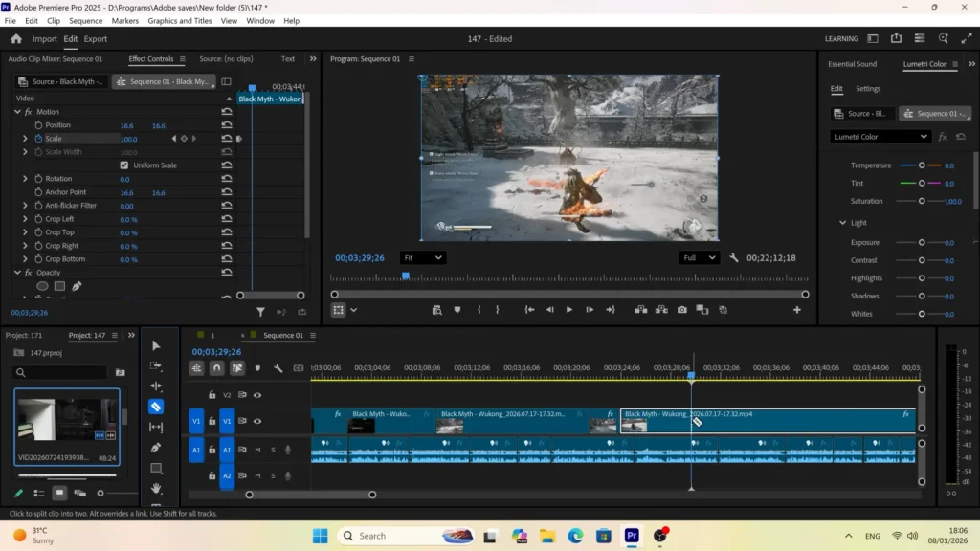Select the Hand tool
The width and height of the screenshot is (980, 551).
click(x=156, y=488)
